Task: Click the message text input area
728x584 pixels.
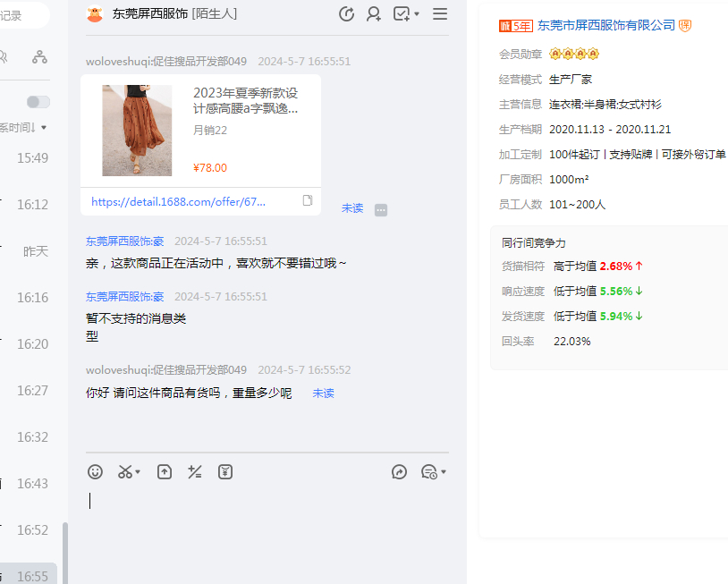Action: [x=268, y=528]
